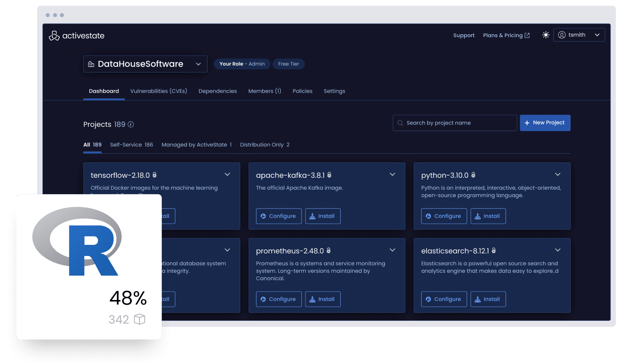Toggle the light/dark theme sun icon
Screen dimensions: 640x364
[546, 35]
